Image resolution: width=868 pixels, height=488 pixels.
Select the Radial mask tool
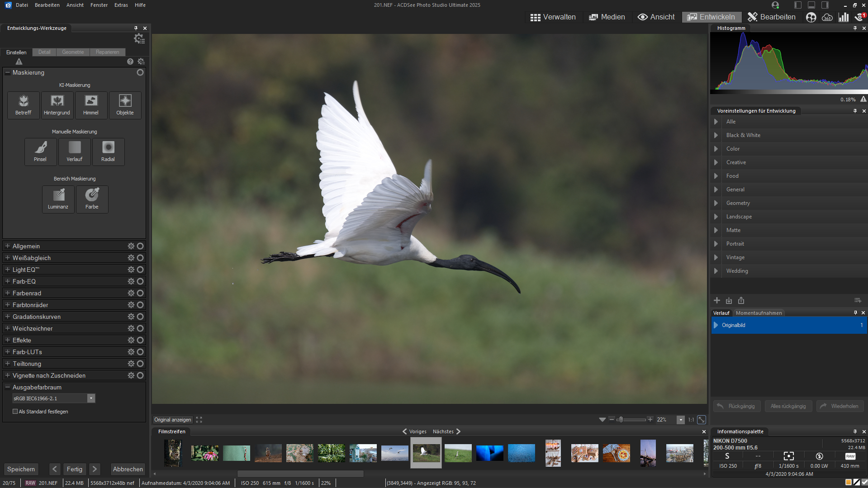tap(108, 152)
